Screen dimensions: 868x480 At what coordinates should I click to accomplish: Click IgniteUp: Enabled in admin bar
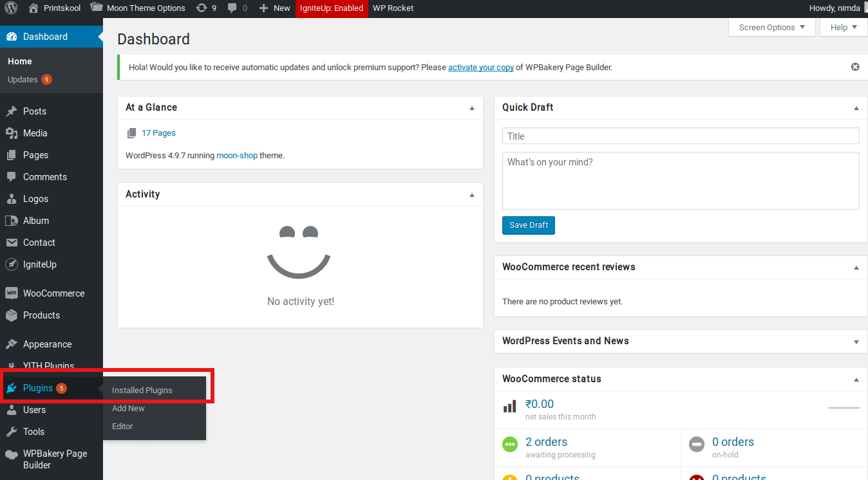coord(332,8)
